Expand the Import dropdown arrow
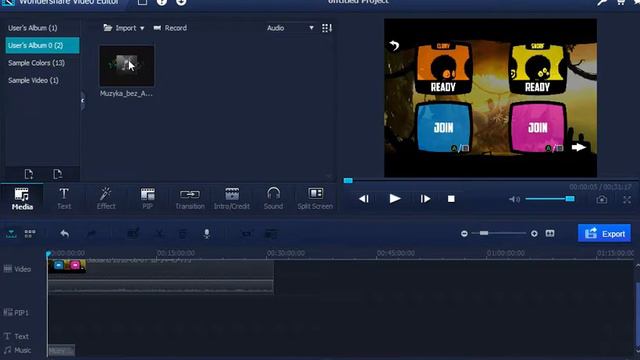 142,28
